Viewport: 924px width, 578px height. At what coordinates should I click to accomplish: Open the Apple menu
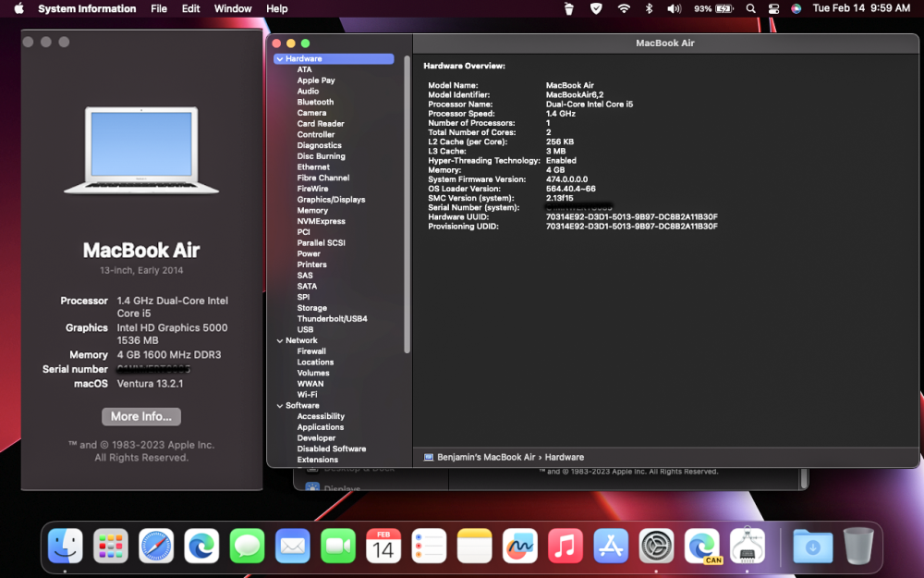click(18, 8)
